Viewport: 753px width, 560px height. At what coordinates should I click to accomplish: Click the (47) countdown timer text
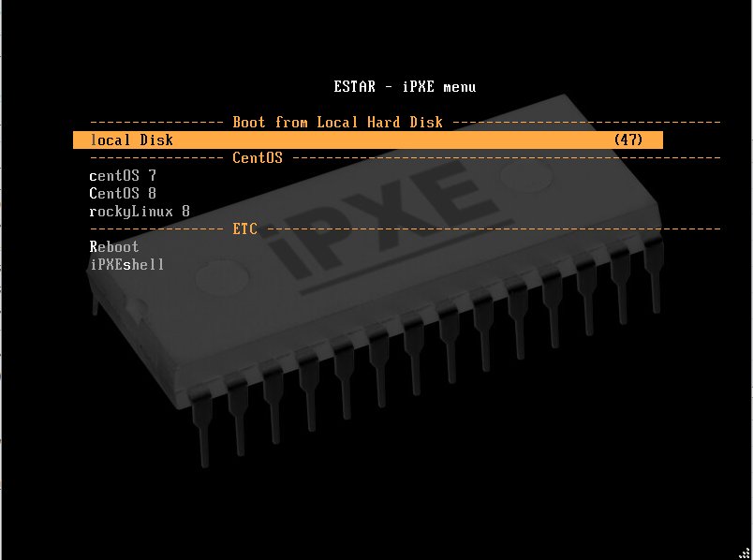click(x=628, y=140)
